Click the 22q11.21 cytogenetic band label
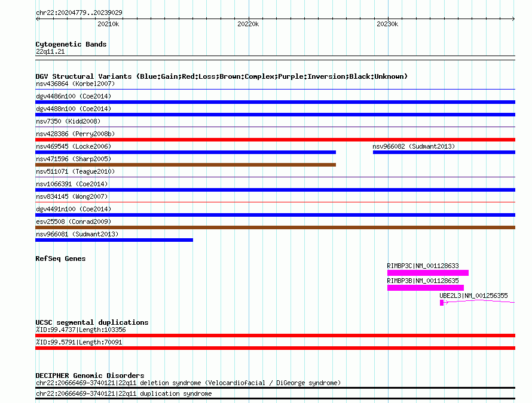The image size is (532, 403). tap(50, 51)
